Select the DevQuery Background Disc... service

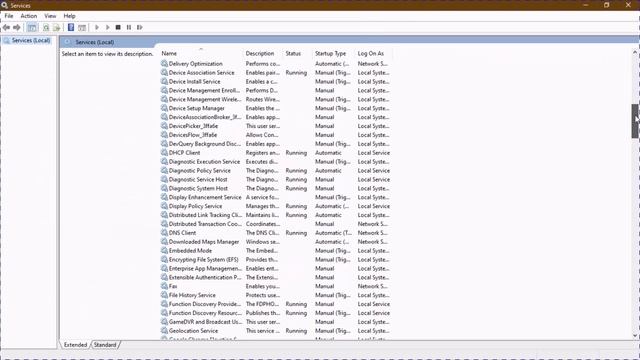pos(276,144)
